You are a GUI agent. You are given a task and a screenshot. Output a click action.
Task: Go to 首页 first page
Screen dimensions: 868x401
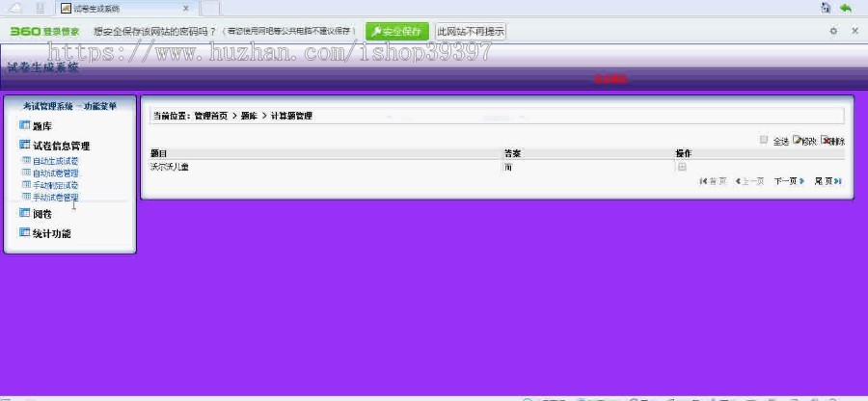(713, 181)
